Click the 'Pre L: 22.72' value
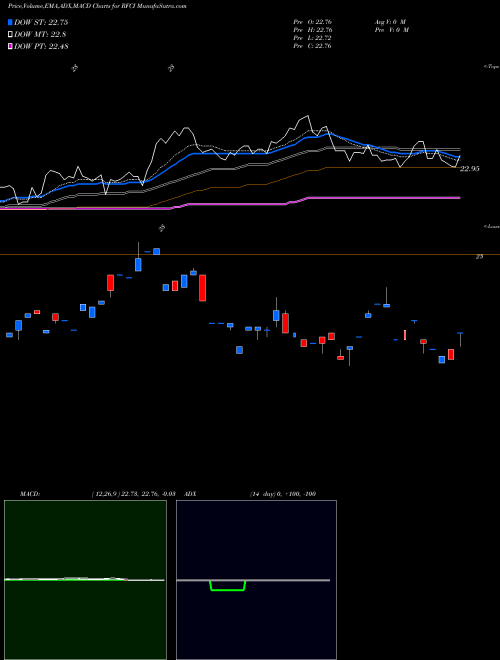The width and height of the screenshot is (500, 660). click(x=313, y=38)
